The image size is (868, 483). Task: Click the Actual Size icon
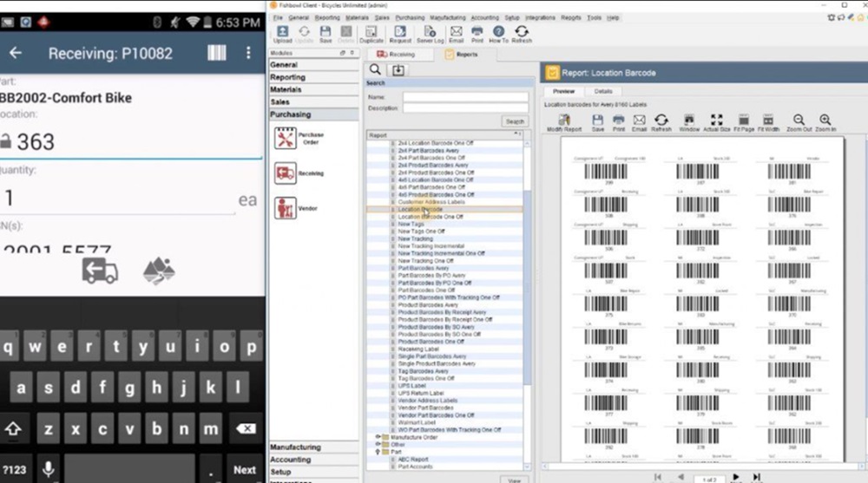pyautogui.click(x=716, y=120)
